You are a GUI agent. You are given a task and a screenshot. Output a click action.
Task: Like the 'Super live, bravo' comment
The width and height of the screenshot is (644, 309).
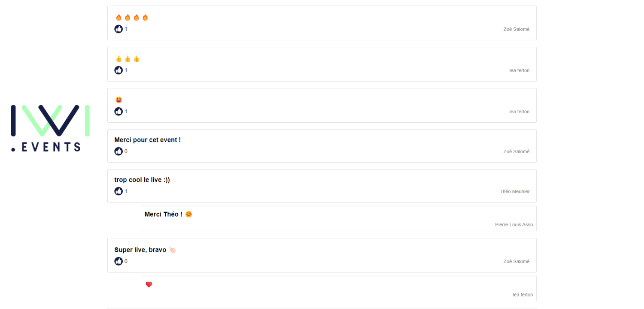point(118,261)
